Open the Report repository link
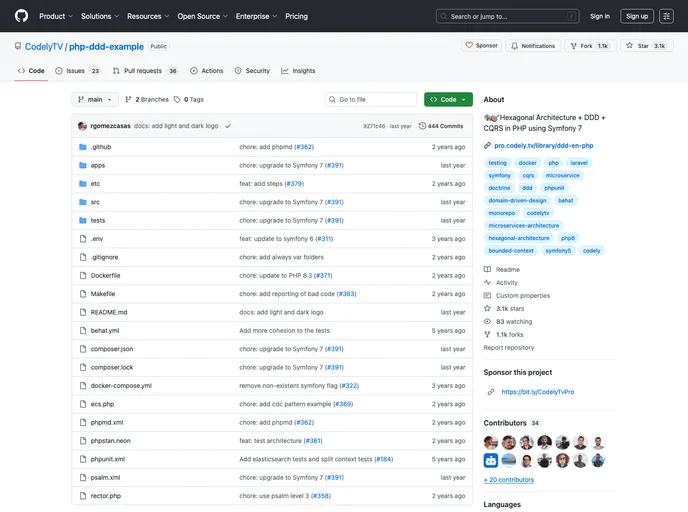Viewport: 688px width, 512px height. pyautogui.click(x=509, y=347)
